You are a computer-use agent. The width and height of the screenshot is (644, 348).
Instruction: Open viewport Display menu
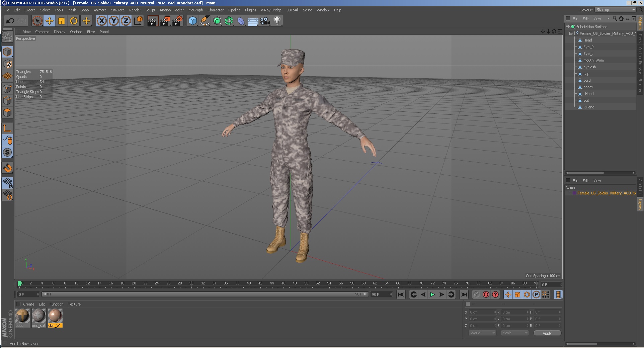coord(60,32)
